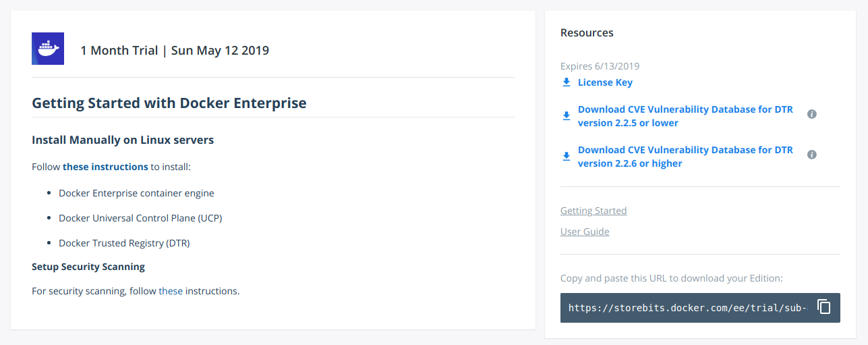The width and height of the screenshot is (868, 345).
Task: Download CVE Database for DTR 2.2.5 or lower
Action: (x=685, y=116)
